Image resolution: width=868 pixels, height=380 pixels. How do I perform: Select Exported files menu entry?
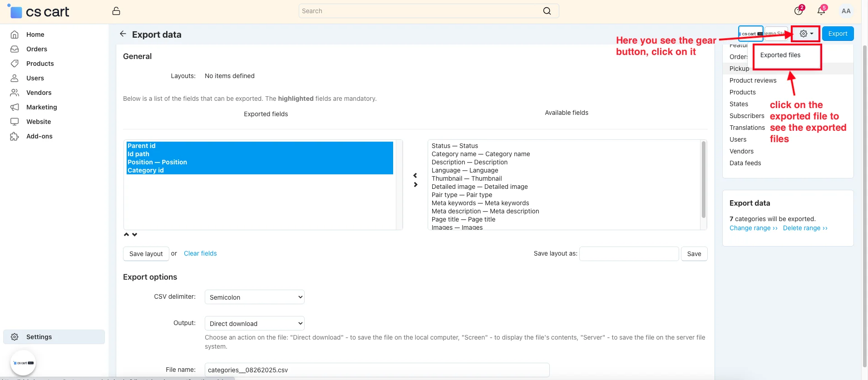coord(780,55)
